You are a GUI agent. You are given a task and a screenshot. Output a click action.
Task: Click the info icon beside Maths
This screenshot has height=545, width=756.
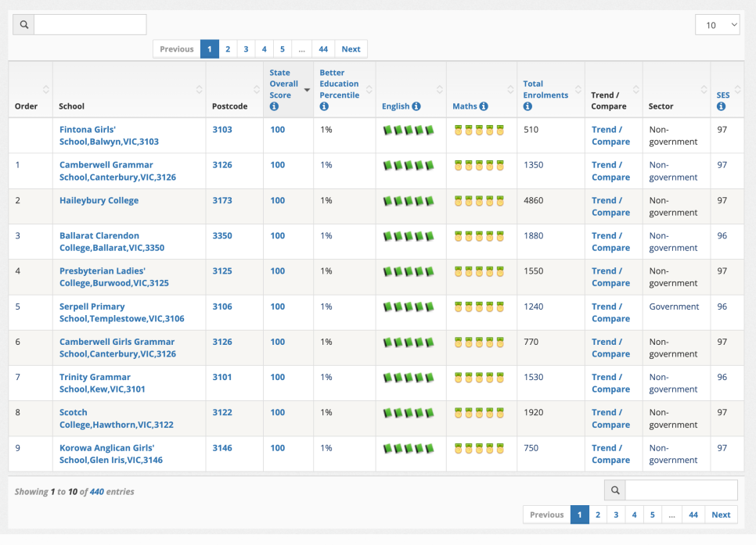484,106
